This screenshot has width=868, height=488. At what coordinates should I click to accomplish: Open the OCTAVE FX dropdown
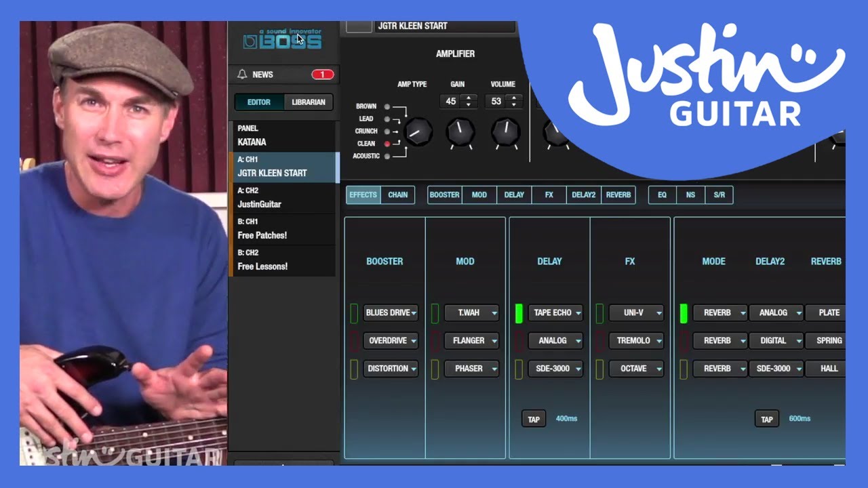click(637, 369)
